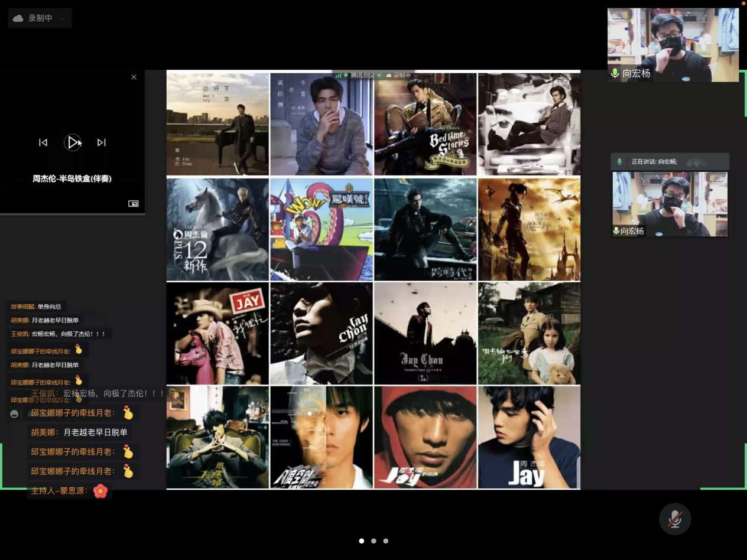The image size is (747, 560).
Task: Select 向宏杨's top-right video thumbnail
Action: coord(673,44)
